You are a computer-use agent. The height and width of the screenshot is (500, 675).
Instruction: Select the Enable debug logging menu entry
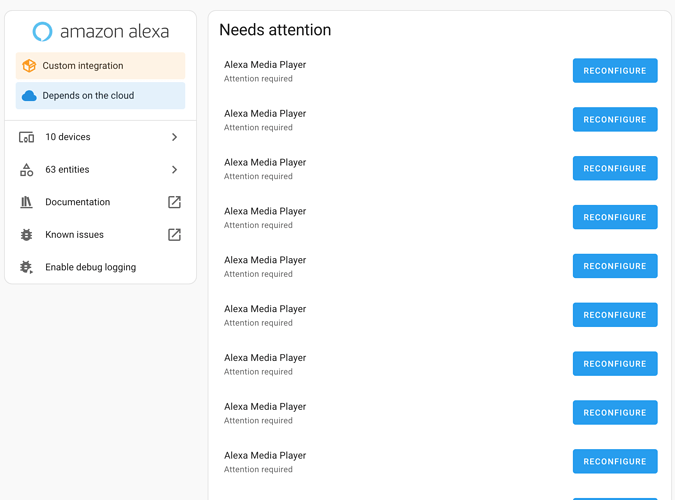coord(90,267)
